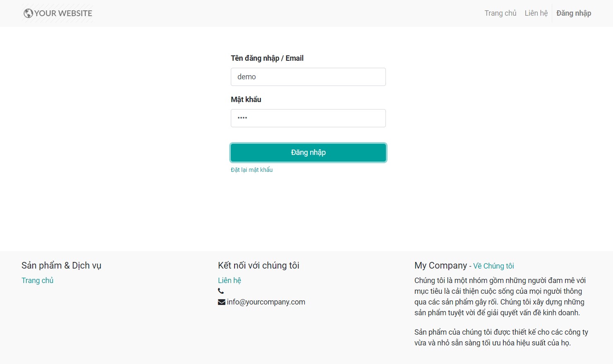Click the My Company footer heading

click(441, 266)
